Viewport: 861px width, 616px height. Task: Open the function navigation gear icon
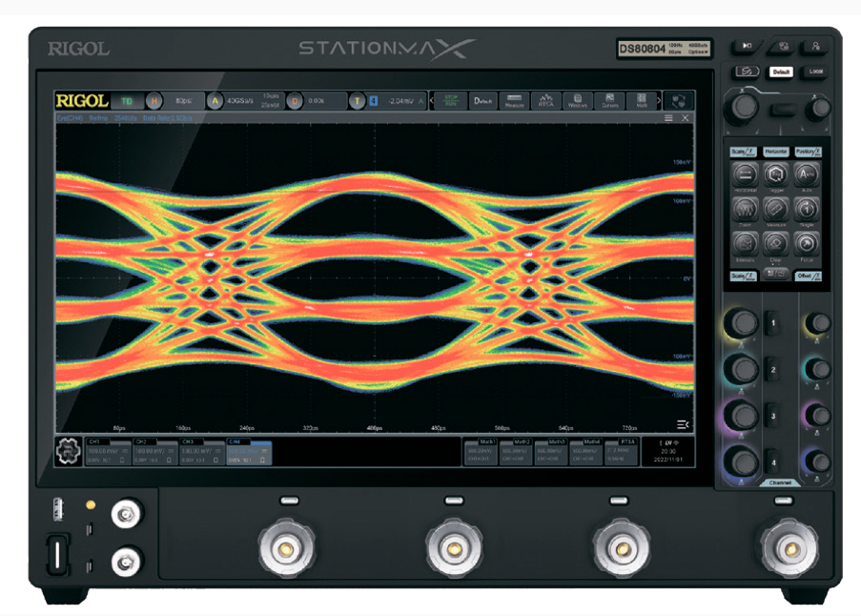[67, 452]
